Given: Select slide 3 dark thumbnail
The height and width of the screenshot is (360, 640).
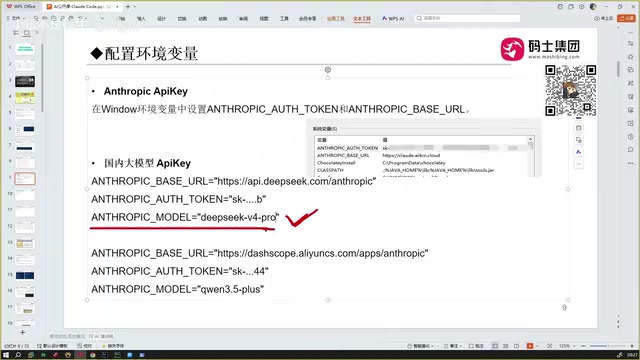Looking at the screenshot, I should (25, 81).
